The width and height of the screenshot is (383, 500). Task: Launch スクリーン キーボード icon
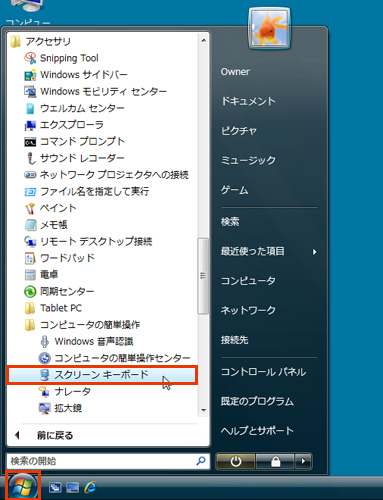(44, 375)
